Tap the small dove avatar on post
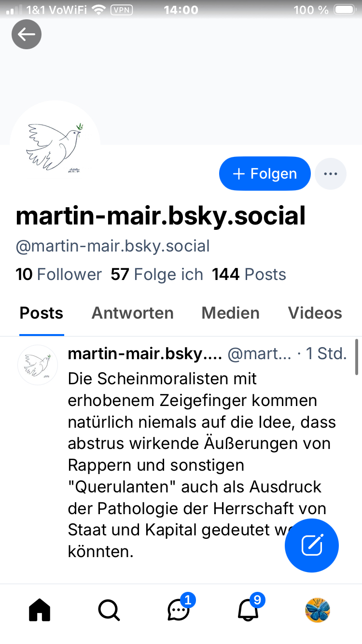Screen dimensions: 362x644 point(38,364)
